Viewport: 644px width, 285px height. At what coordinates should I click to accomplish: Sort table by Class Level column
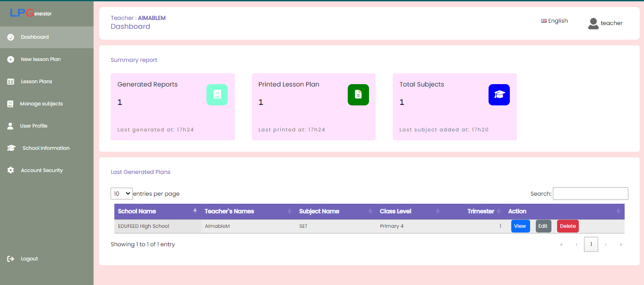click(x=409, y=211)
